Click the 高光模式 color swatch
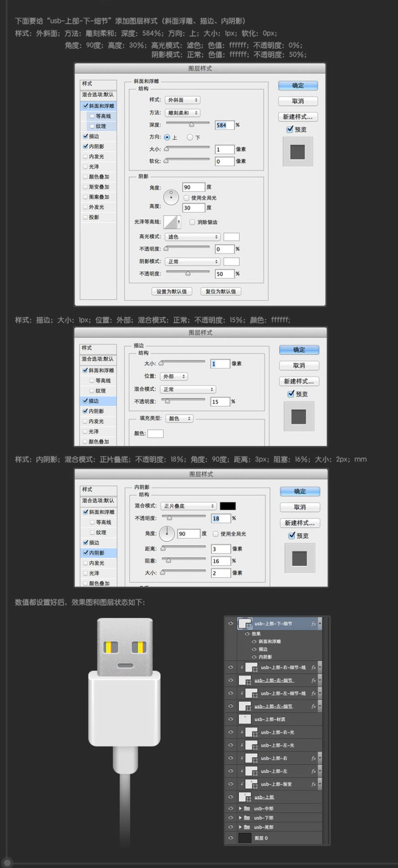 (231, 237)
